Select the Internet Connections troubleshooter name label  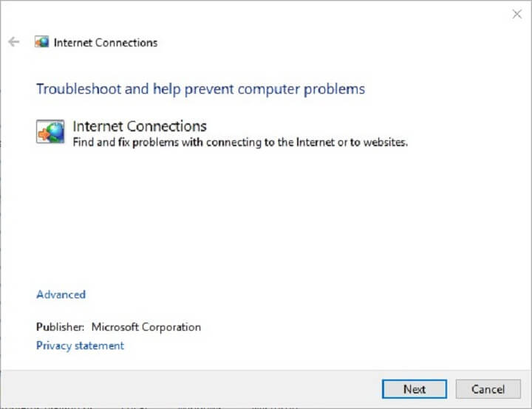(140, 126)
